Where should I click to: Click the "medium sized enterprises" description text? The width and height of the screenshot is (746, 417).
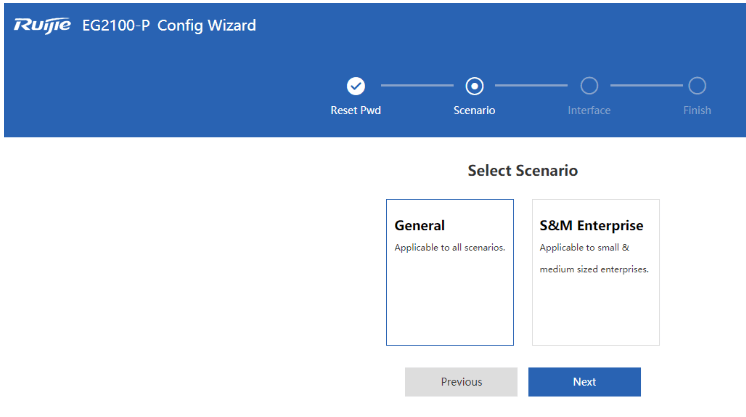(594, 269)
